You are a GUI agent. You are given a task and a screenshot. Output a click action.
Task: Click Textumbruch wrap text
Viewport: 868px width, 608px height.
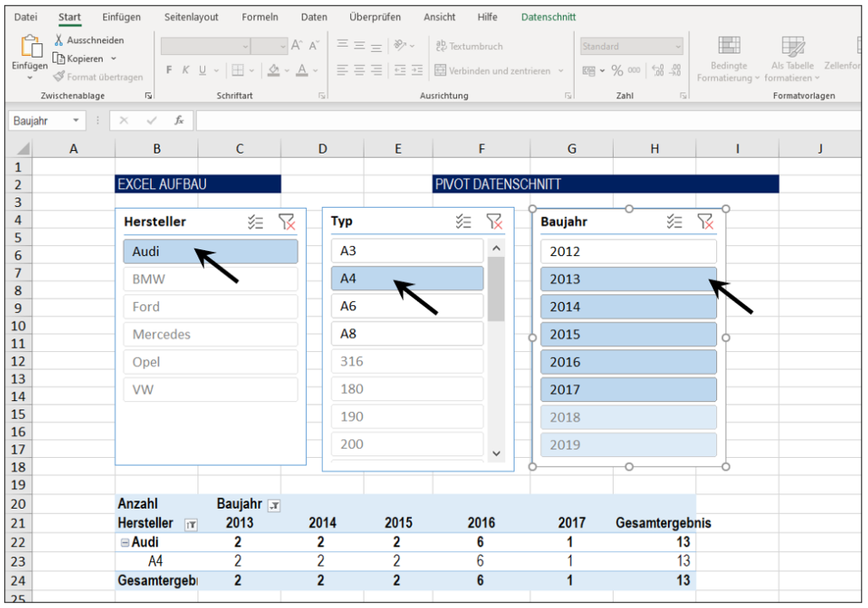[x=469, y=46]
